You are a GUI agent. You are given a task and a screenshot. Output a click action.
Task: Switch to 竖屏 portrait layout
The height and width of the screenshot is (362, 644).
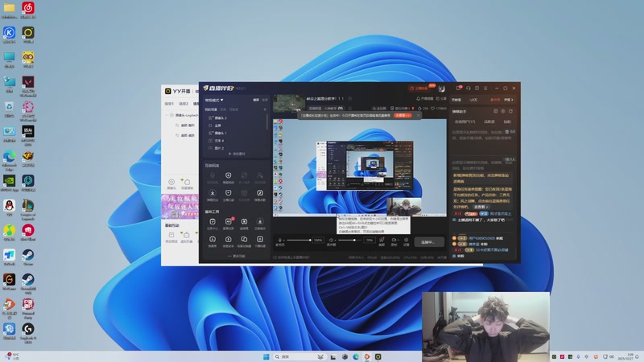pos(265,100)
